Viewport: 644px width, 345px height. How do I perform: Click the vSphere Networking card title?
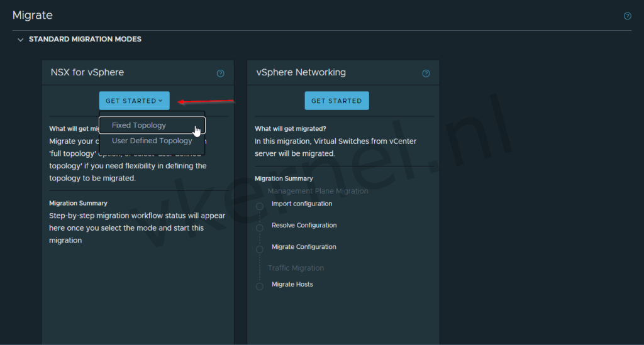tap(301, 72)
